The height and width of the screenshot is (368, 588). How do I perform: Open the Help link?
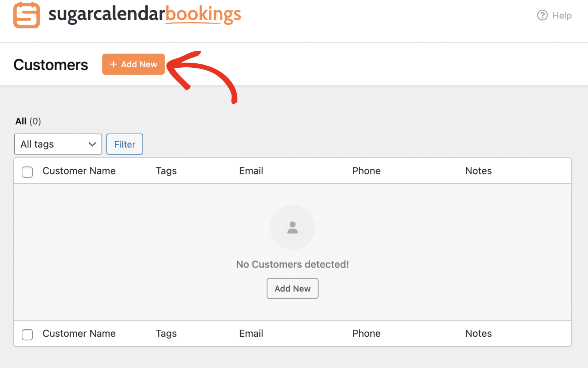coord(562,15)
